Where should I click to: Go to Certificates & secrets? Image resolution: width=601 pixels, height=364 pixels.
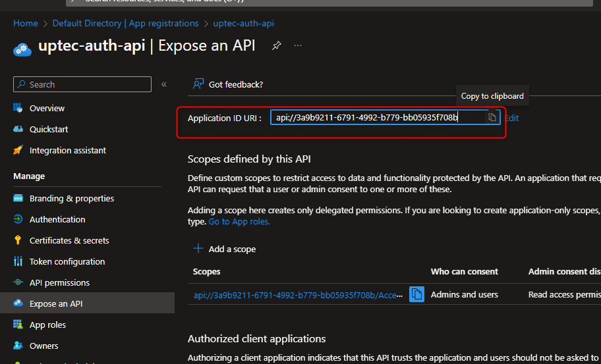click(69, 240)
